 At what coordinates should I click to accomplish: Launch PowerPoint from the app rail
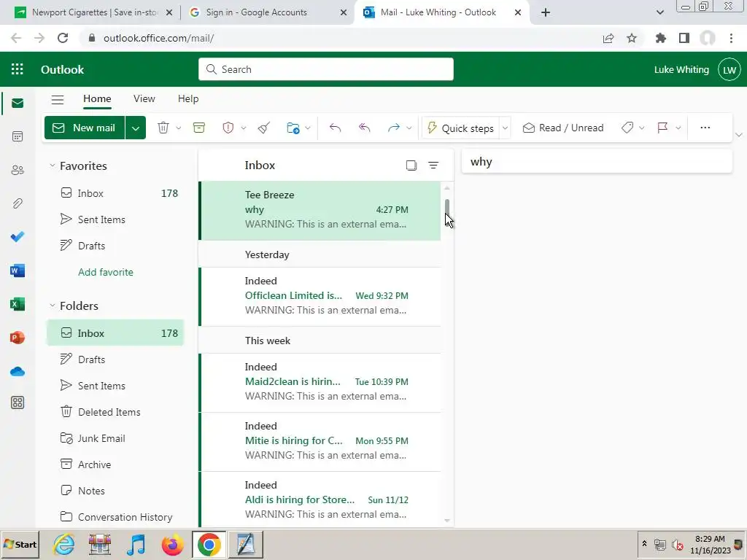(18, 337)
